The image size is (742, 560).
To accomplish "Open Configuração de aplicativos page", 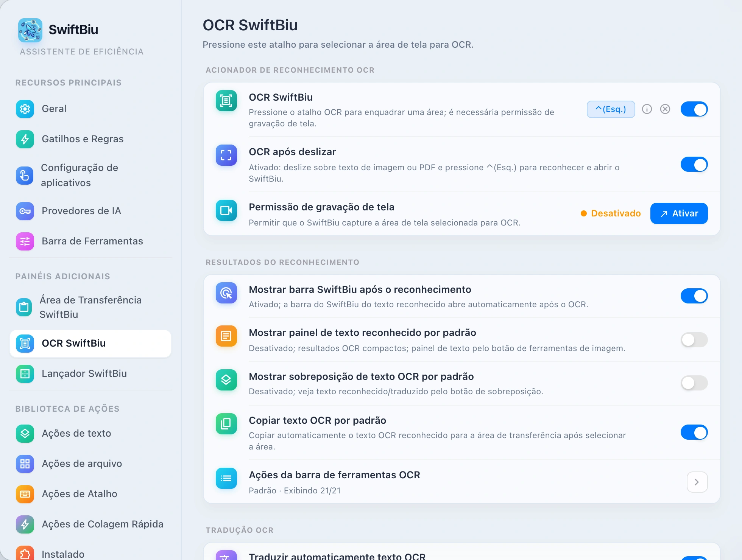I will pyautogui.click(x=90, y=176).
